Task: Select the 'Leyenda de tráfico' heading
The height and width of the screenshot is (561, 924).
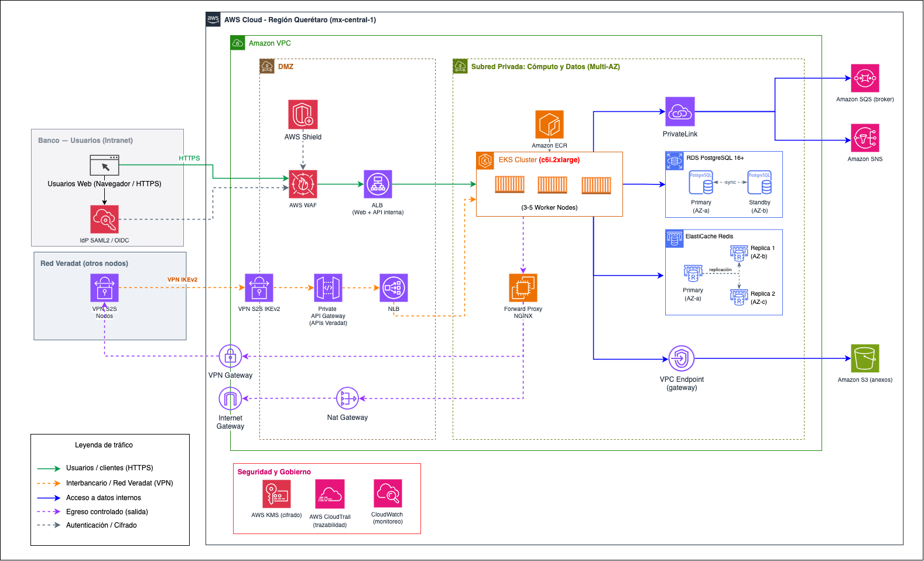Action: point(104,445)
